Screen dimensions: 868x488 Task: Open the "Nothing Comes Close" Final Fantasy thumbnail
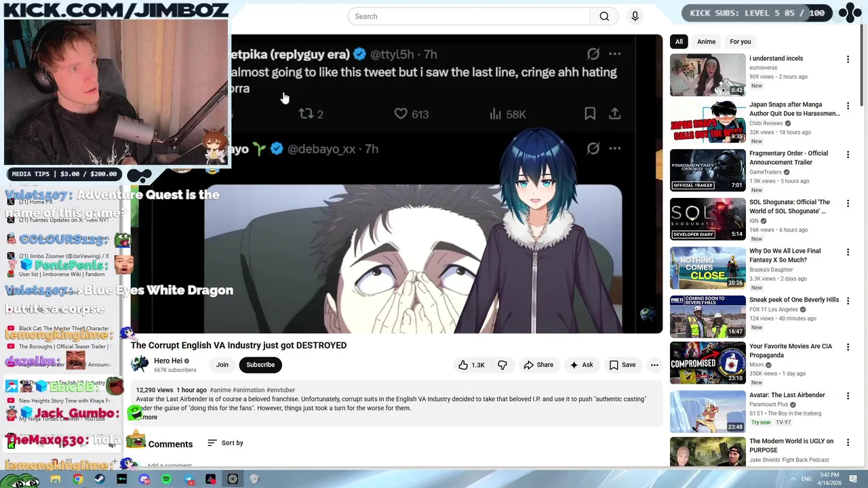(x=707, y=268)
